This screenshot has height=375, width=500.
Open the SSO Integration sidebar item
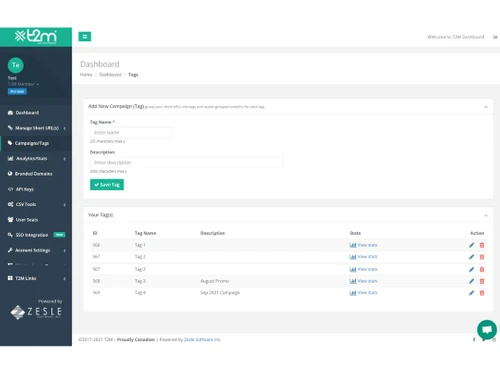(32, 235)
